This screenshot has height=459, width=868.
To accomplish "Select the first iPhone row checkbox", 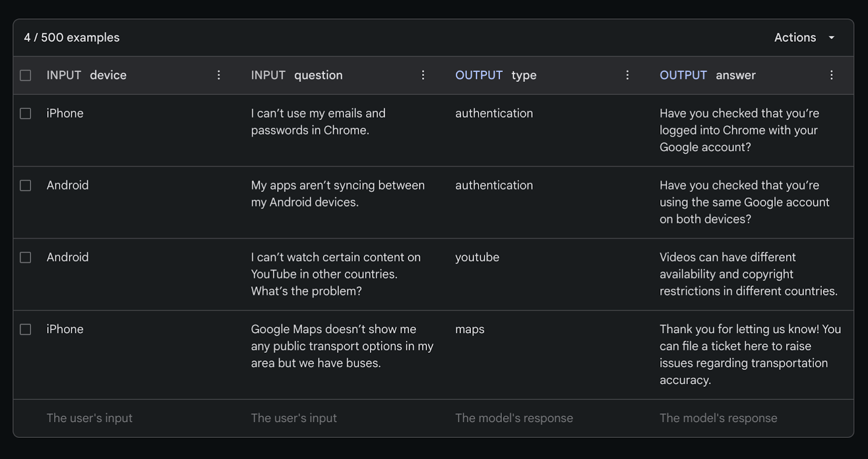I will (x=25, y=113).
